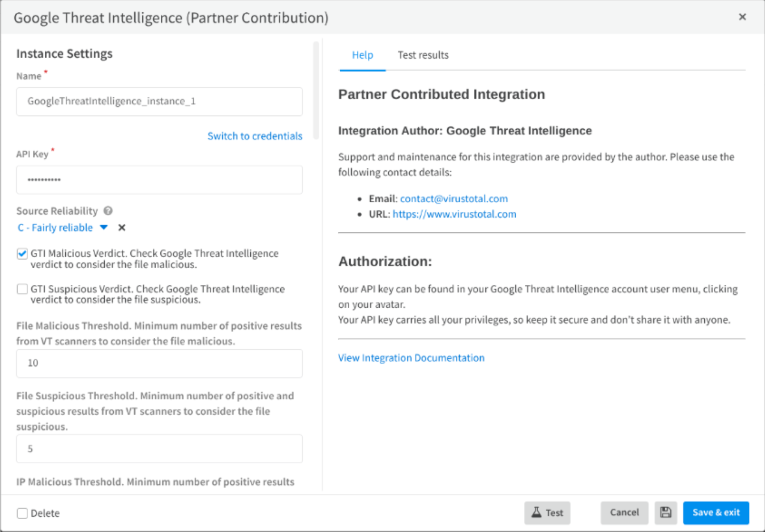Click the Authorization: heading text

(385, 261)
